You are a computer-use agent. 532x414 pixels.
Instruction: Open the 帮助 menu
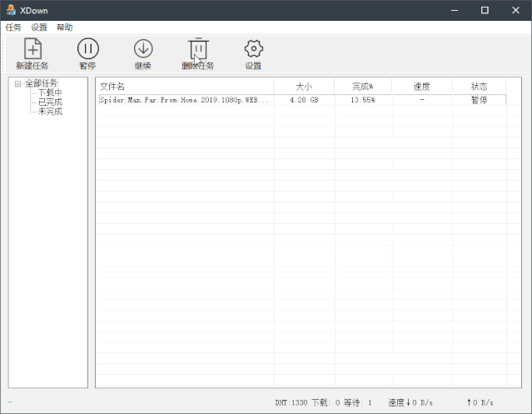point(64,27)
